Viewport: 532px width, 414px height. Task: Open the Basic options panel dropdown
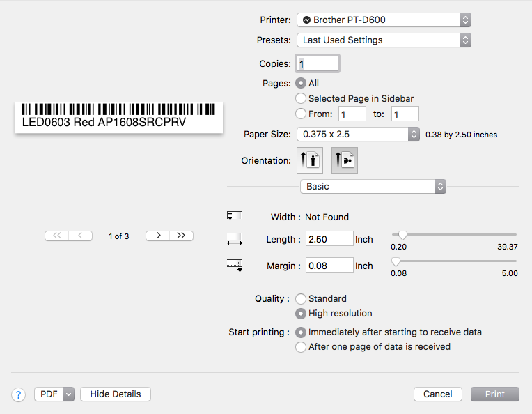point(373,187)
